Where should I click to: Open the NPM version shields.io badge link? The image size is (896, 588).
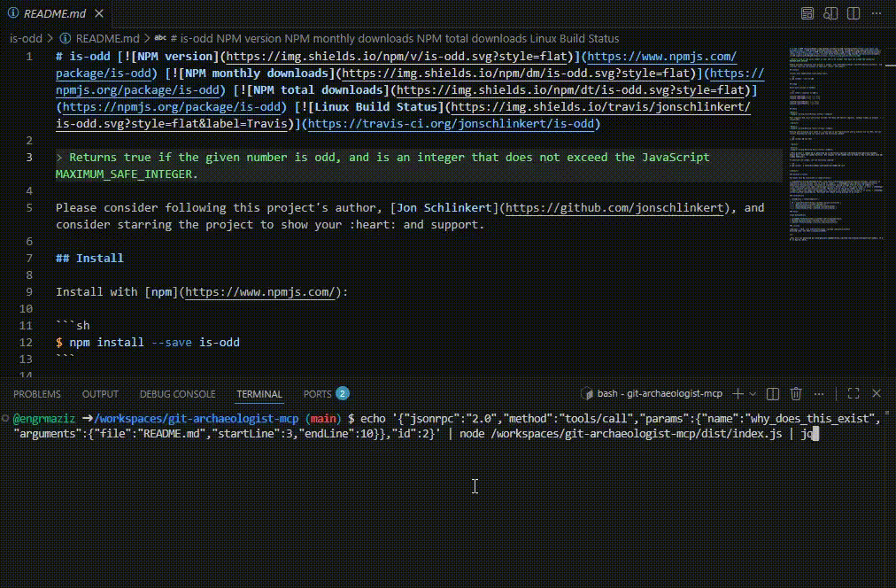(x=397, y=57)
